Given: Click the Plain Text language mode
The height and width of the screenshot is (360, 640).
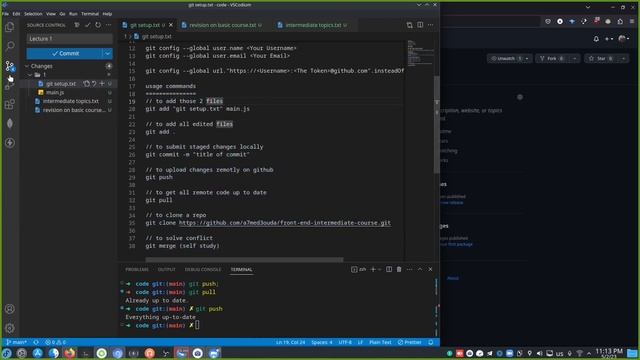Looking at the screenshot, I should (x=380, y=342).
